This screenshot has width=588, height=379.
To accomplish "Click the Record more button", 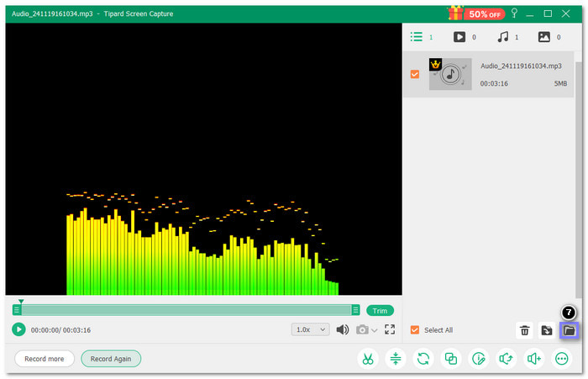I will coord(45,359).
